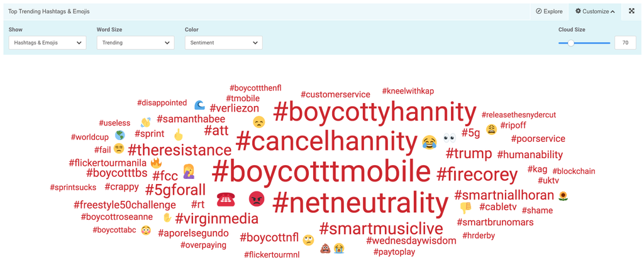This screenshot has height=275, width=644.
Task: Click the fire emoji
Action: (156, 163)
